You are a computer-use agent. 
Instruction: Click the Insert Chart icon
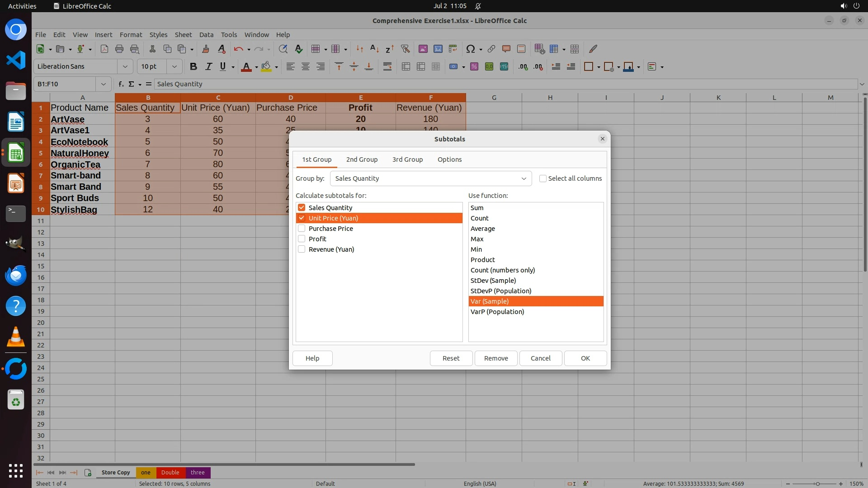pyautogui.click(x=438, y=49)
